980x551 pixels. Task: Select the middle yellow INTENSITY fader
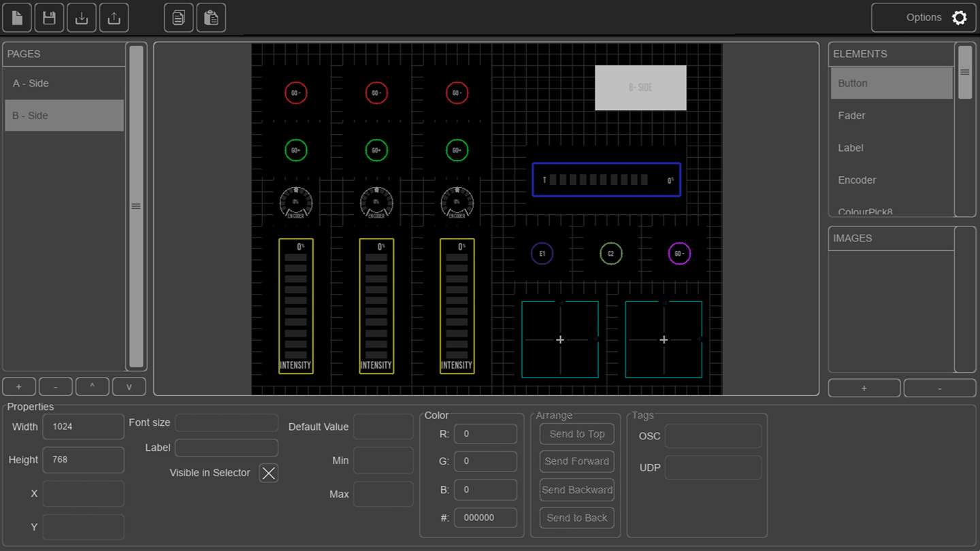click(x=376, y=306)
